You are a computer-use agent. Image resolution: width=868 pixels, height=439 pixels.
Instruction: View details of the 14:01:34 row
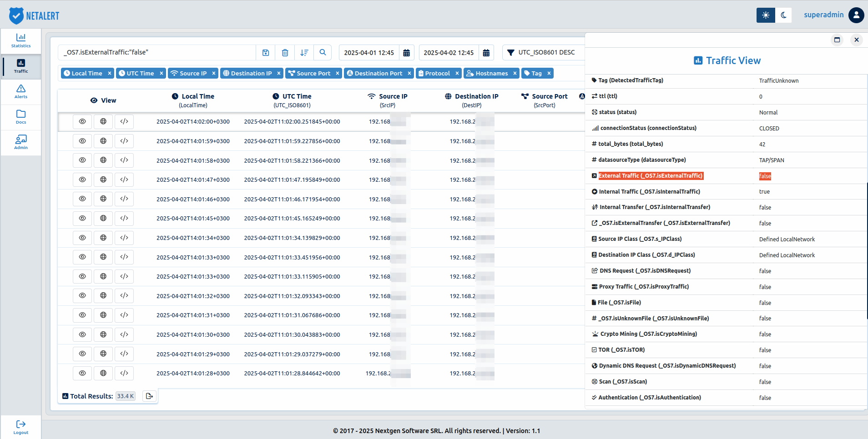click(82, 238)
